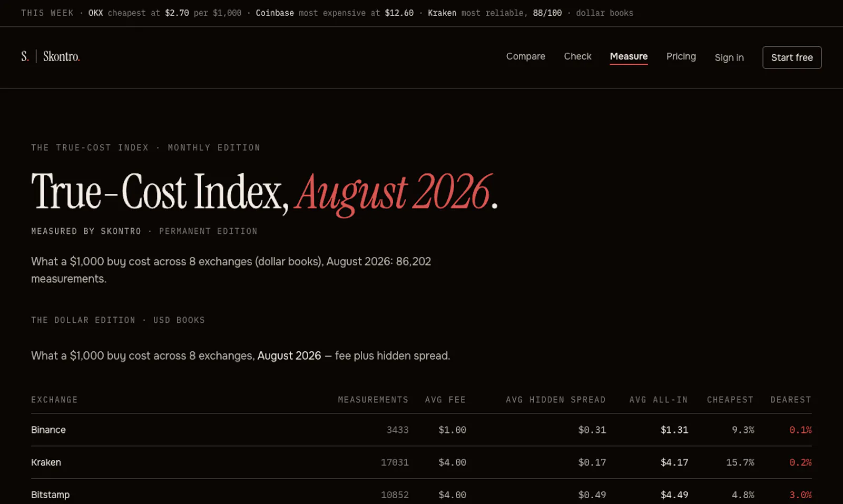Viewport: 843px width, 504px height.
Task: Click Binance hidden spread $0.31
Action: pyautogui.click(x=592, y=430)
